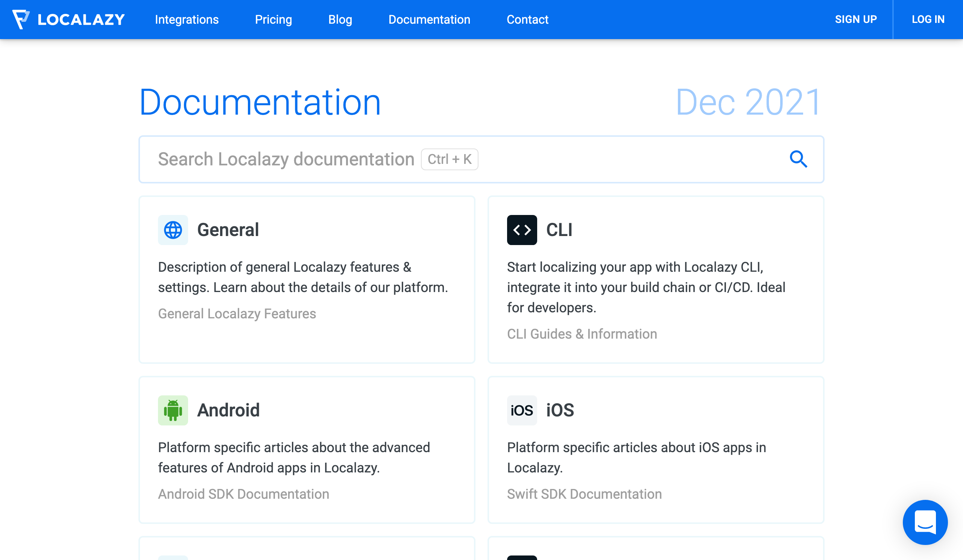Image resolution: width=963 pixels, height=560 pixels.
Task: Open the chat support bubble
Action: (925, 522)
